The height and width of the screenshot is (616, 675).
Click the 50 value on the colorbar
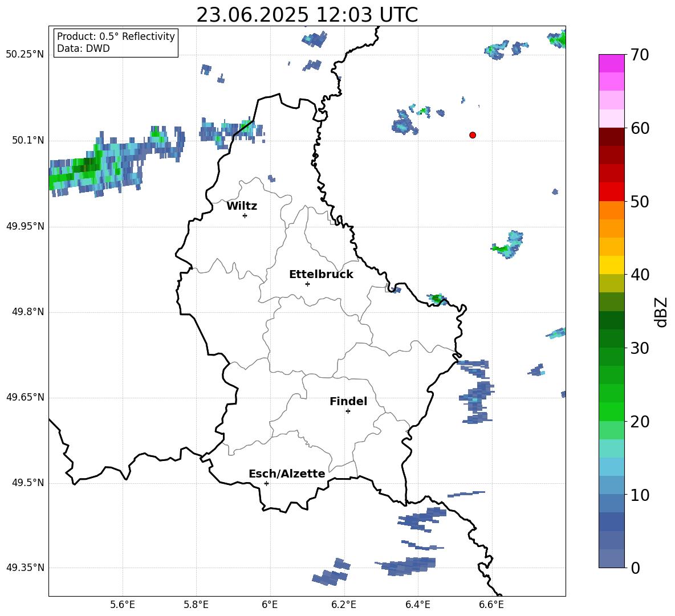click(x=640, y=201)
